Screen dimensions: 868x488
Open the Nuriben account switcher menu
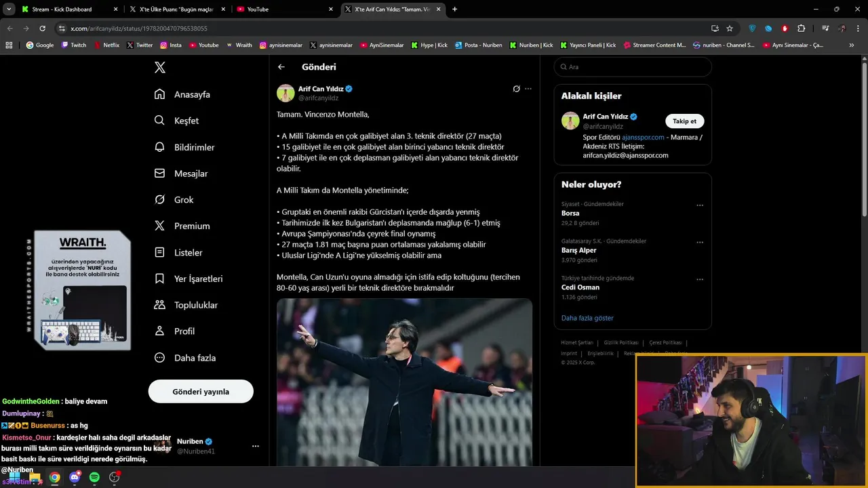(x=256, y=446)
